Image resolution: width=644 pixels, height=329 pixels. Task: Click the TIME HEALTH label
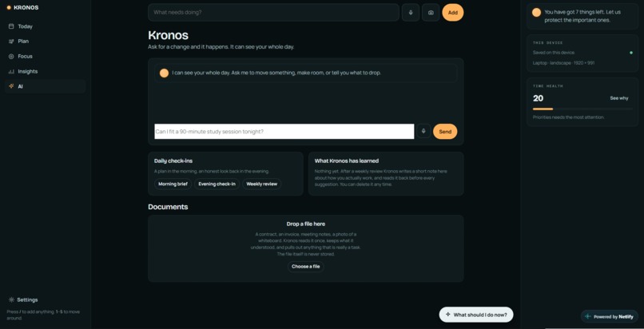tap(547, 86)
